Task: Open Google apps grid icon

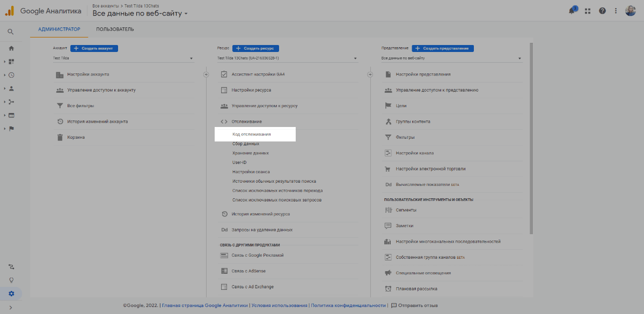Action: [588, 11]
